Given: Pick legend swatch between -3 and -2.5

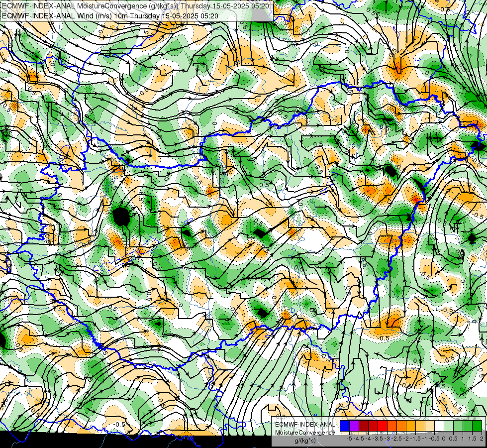Looking at the screenshot, I should pyautogui.click(x=392, y=426).
